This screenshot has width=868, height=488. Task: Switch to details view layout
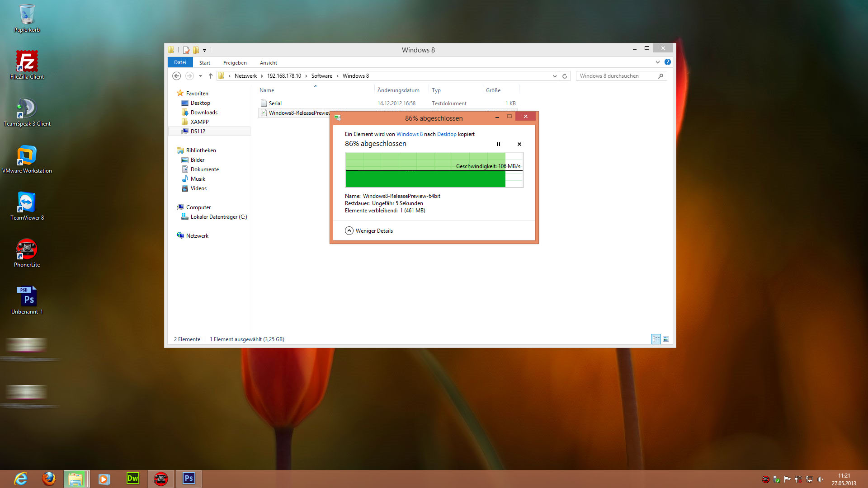coord(656,339)
